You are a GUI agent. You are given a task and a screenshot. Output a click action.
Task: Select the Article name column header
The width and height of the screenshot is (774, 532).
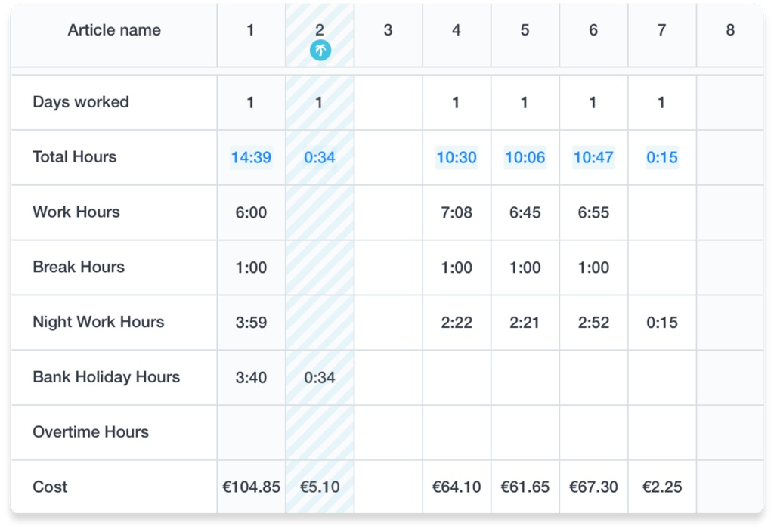tap(114, 30)
